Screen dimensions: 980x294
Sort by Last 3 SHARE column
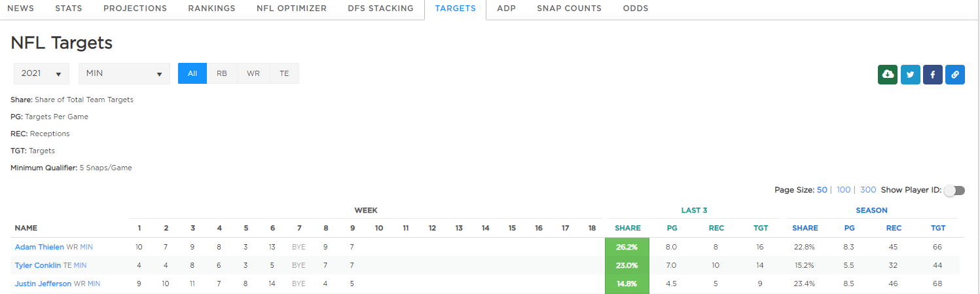(x=627, y=228)
